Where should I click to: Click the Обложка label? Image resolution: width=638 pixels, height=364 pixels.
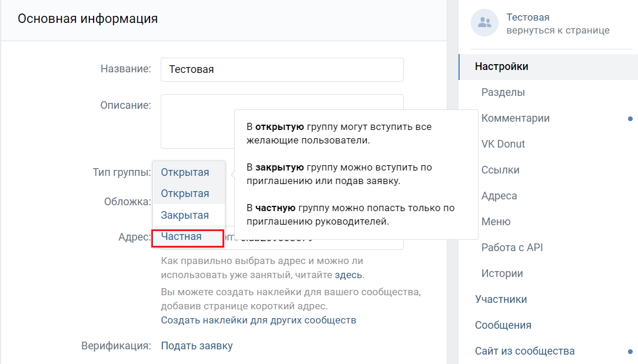[127, 202]
